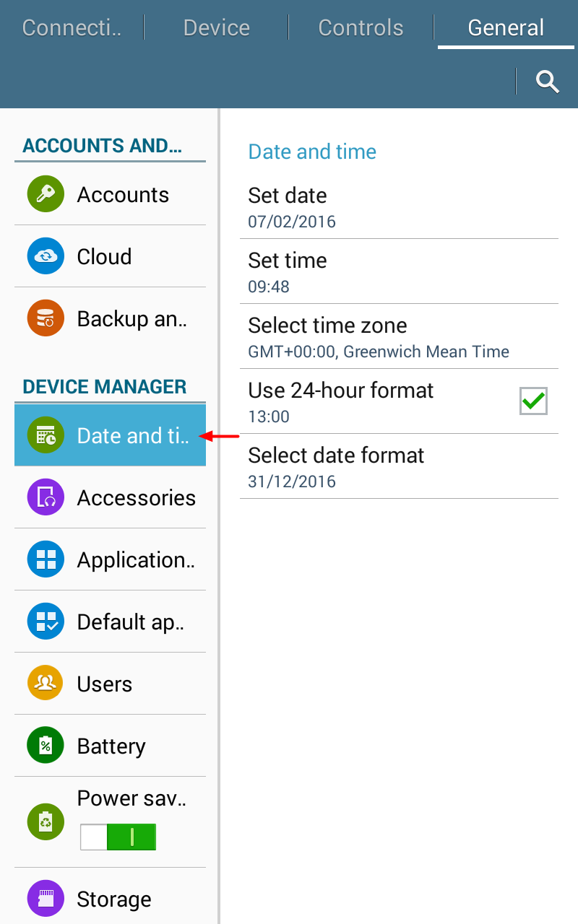Tap the Storage SD card icon
Viewport: 578px width, 924px height.
[x=46, y=899]
